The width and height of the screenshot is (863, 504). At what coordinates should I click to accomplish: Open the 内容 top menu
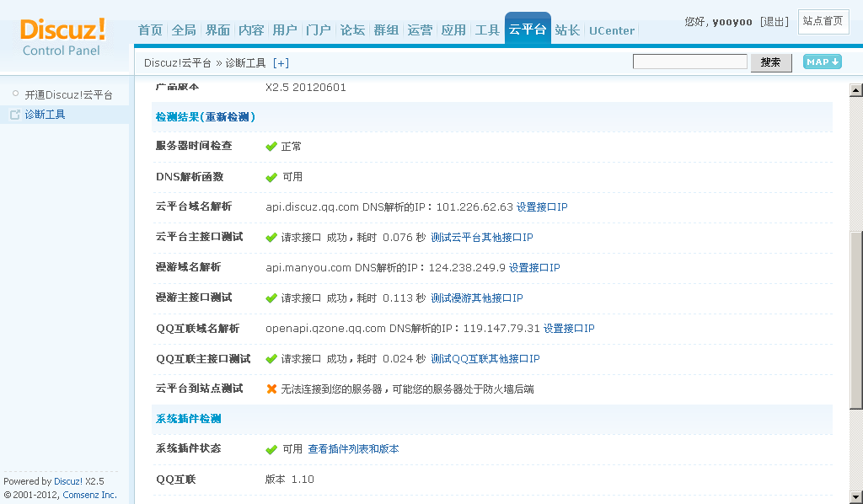click(x=251, y=30)
